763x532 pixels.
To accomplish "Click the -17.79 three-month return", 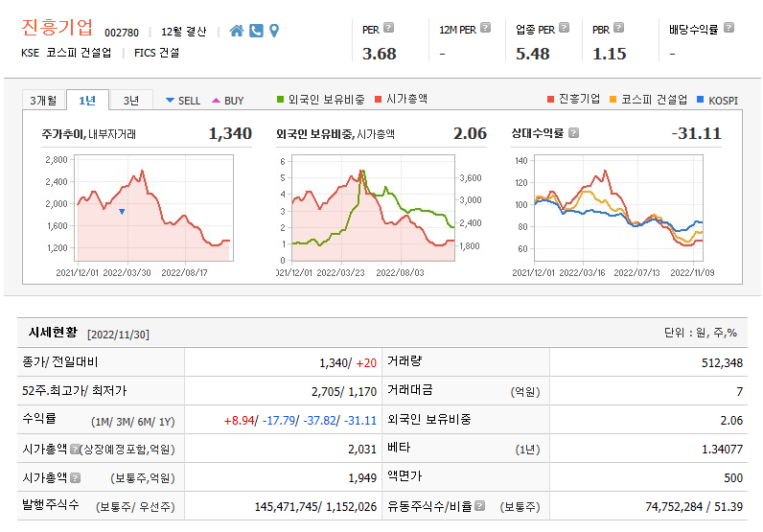I will click(278, 421).
